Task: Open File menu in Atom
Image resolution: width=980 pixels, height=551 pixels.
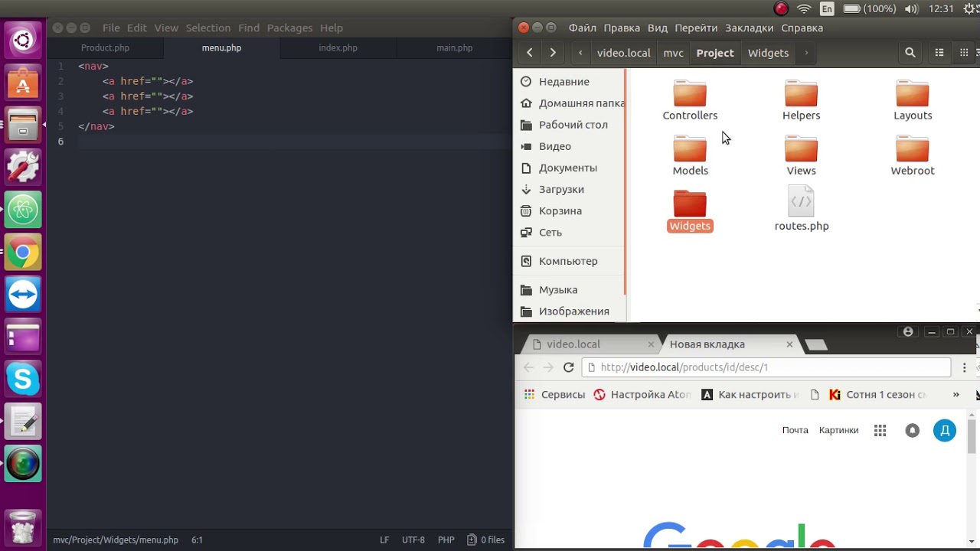Action: click(x=111, y=28)
